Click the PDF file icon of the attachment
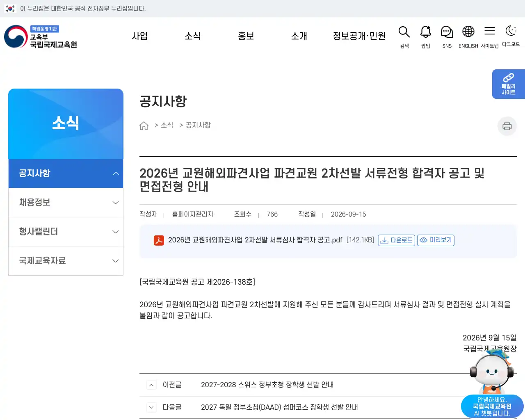Screen dimensions: 525x420 pyautogui.click(x=159, y=240)
